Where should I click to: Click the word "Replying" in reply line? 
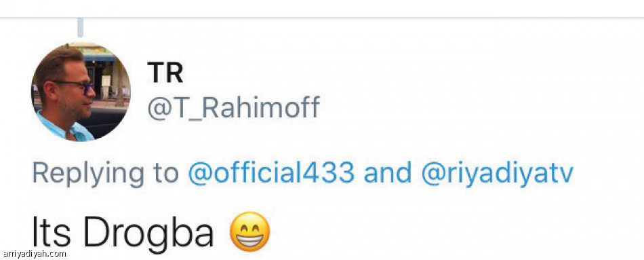point(88,174)
